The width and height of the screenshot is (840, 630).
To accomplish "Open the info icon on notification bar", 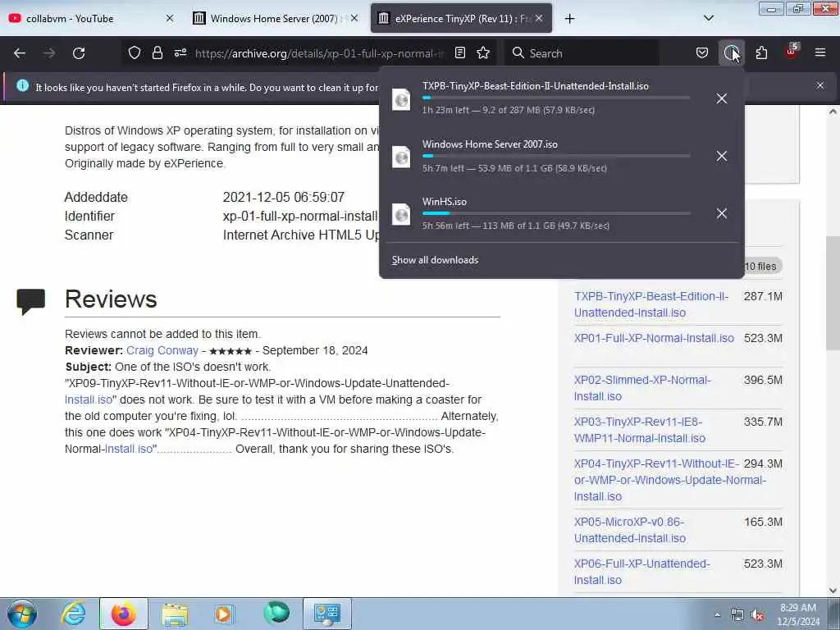I will (x=22, y=85).
